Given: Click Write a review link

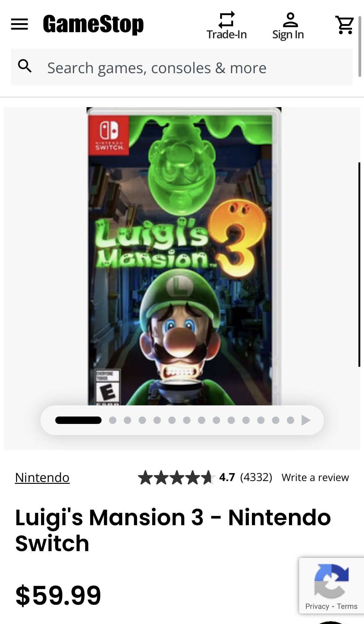Looking at the screenshot, I should point(315,477).
